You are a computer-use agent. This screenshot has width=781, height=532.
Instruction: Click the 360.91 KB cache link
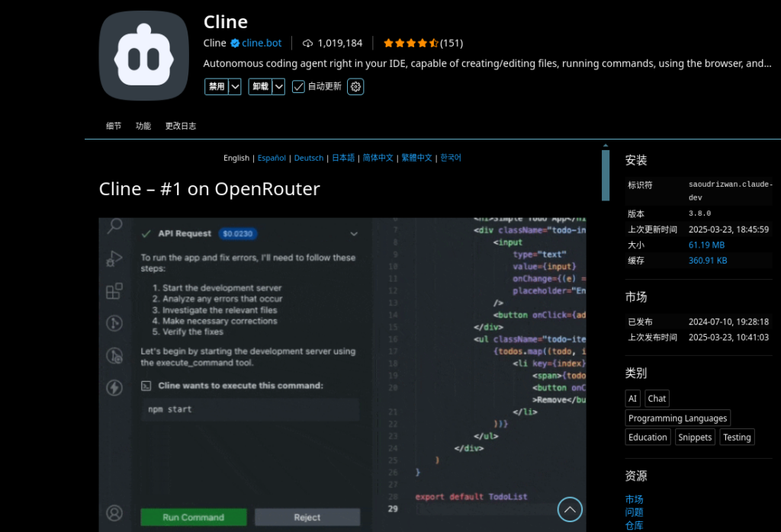point(708,260)
